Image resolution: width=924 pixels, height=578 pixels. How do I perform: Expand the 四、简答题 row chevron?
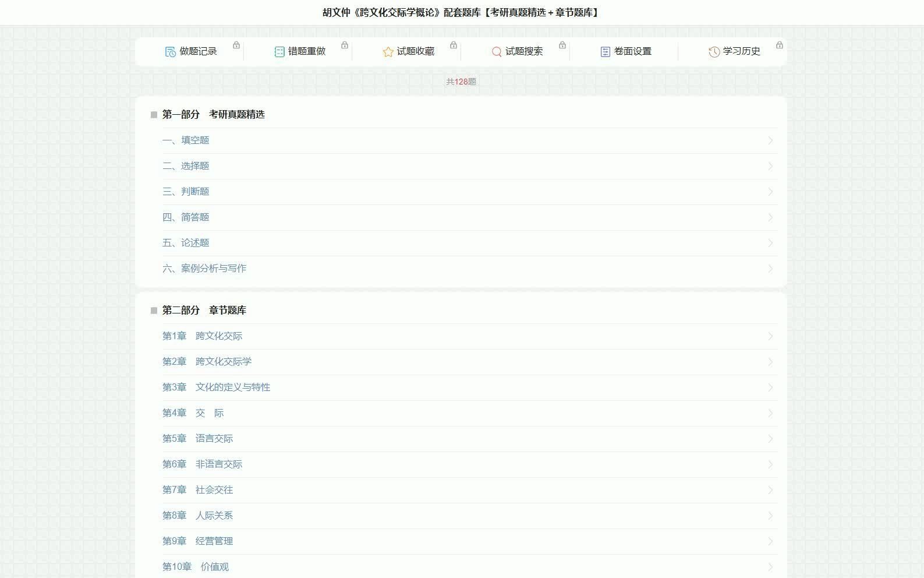[770, 217]
